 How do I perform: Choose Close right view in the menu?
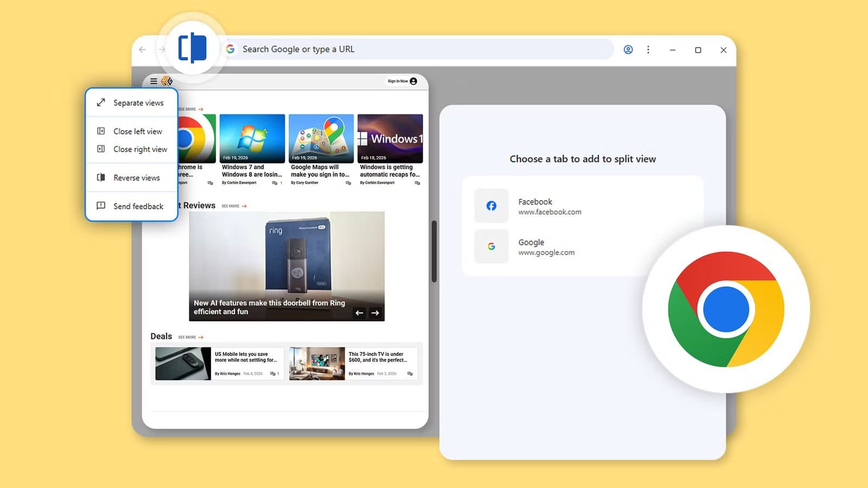(139, 149)
